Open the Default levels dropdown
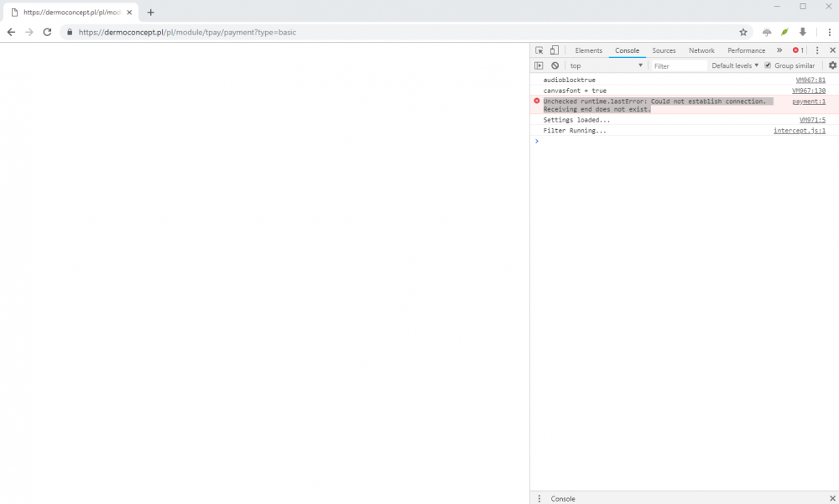Viewport: 839px width, 504px height. (x=732, y=65)
